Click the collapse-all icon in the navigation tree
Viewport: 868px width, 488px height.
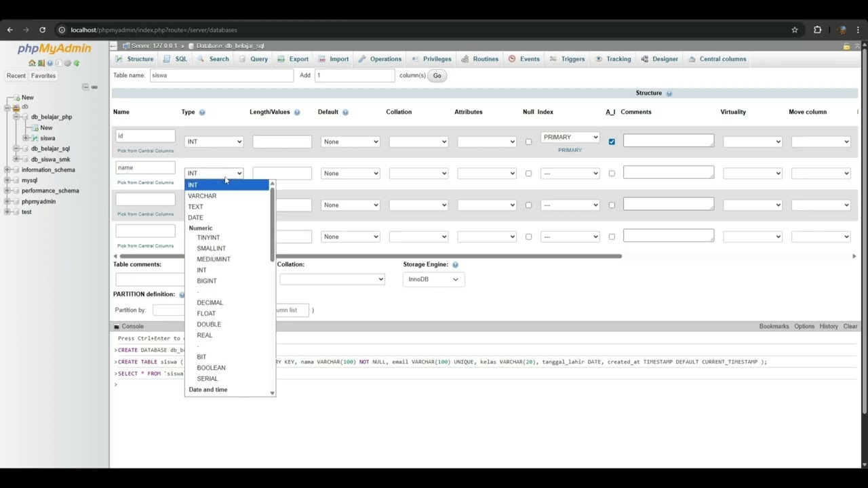click(85, 87)
